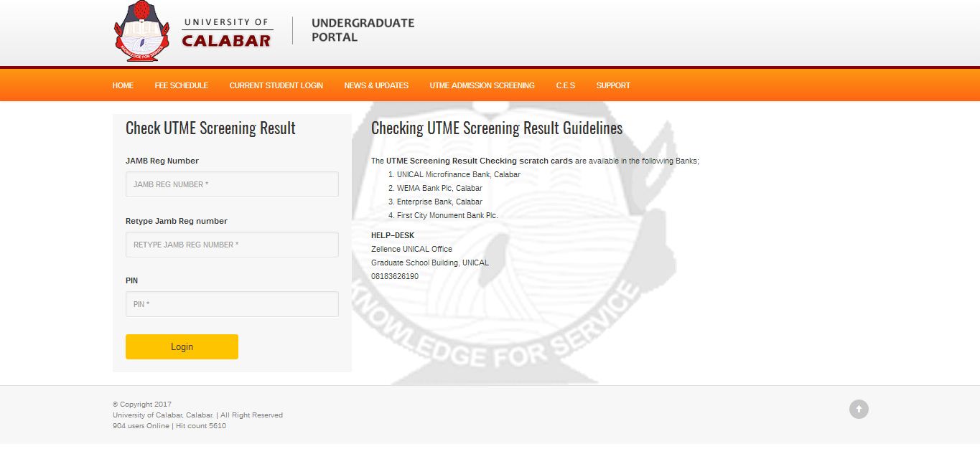This screenshot has height=449, width=980.
Task: Focus the JAMB Reg Number input field
Action: [232, 184]
